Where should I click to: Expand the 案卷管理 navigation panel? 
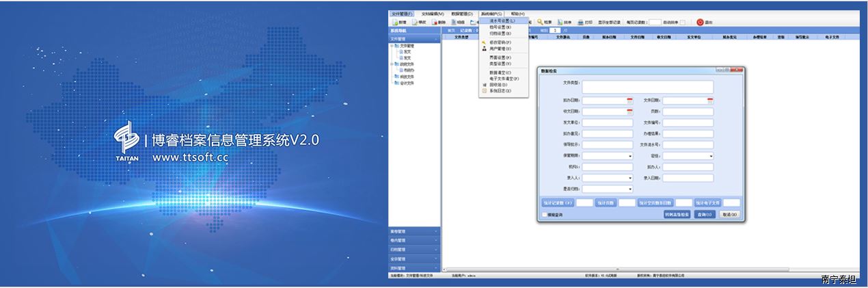(415, 231)
